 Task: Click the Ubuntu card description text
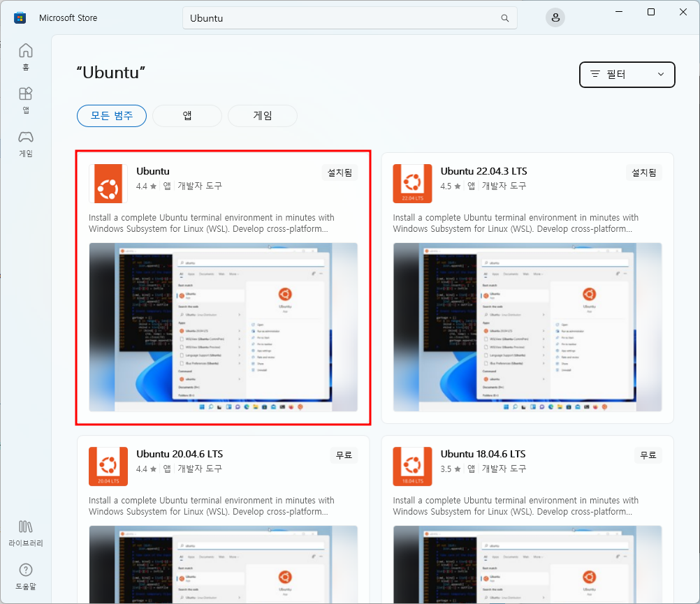coord(212,223)
